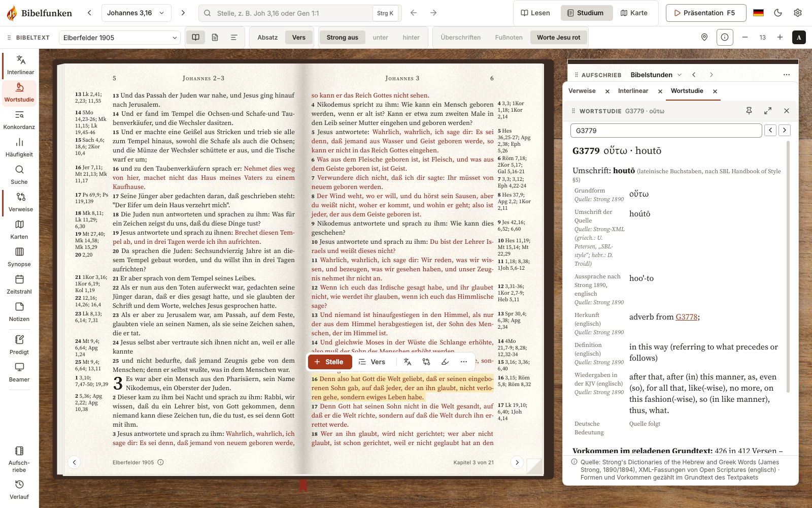
Task: Open the Verlauf history tool
Action: pyautogui.click(x=19, y=490)
